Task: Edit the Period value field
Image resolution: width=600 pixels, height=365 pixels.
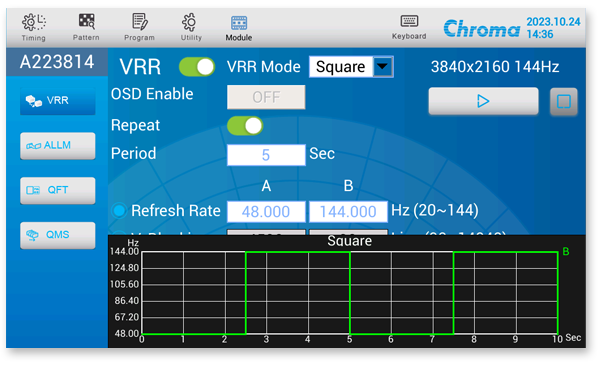Action: point(266,155)
